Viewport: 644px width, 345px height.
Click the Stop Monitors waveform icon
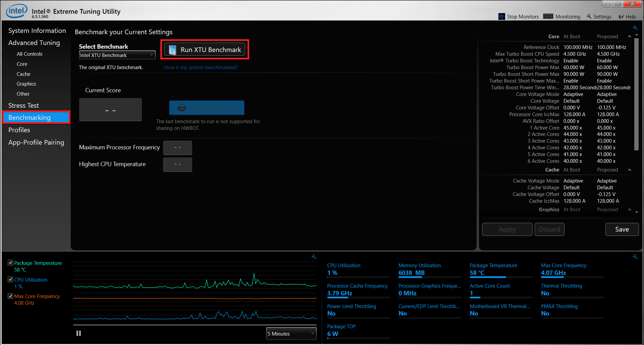(x=502, y=16)
